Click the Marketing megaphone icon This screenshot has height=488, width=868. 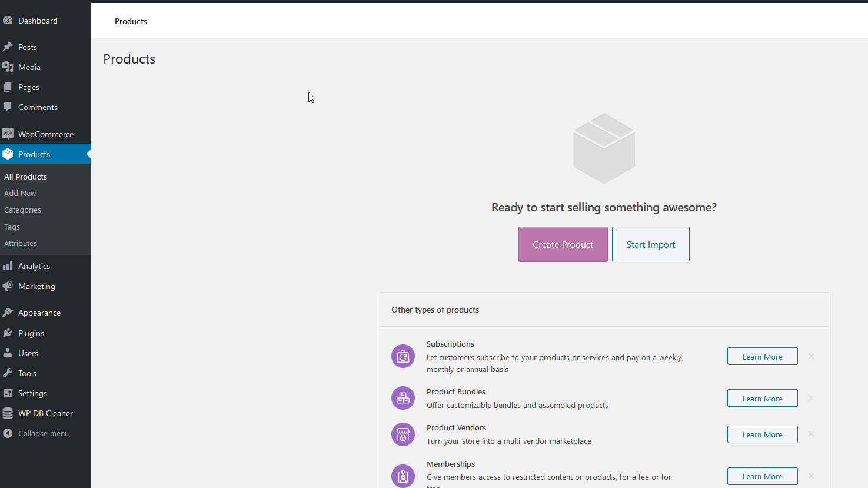[8, 286]
